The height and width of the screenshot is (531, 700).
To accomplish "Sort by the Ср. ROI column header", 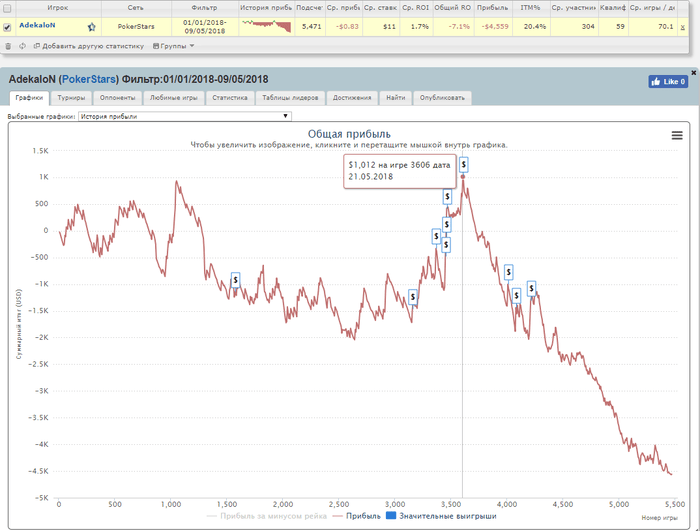I will pos(416,8).
